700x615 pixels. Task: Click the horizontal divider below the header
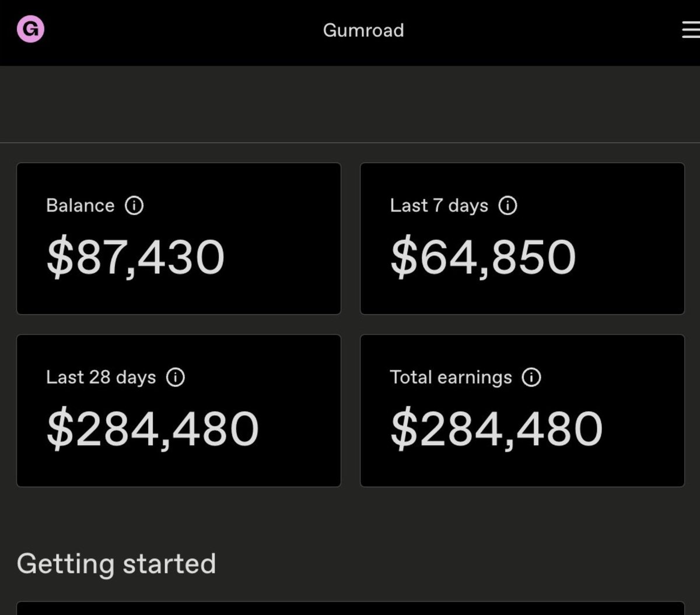(x=350, y=142)
